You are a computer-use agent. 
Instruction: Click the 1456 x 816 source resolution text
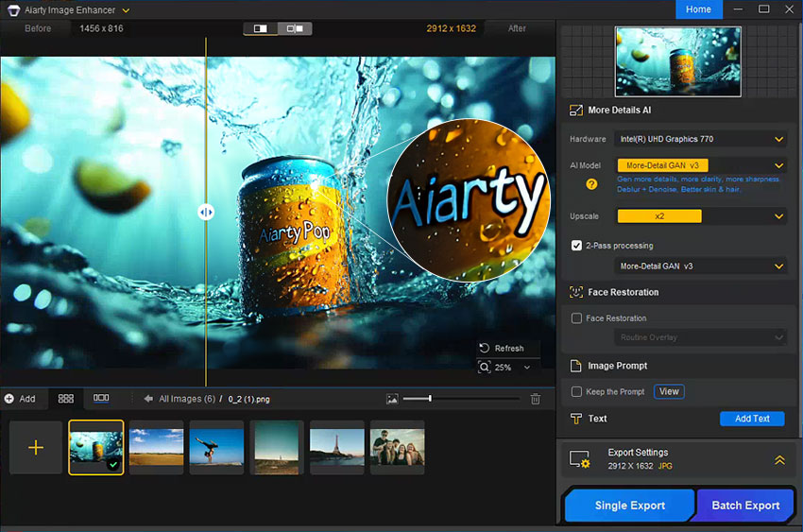[x=101, y=28]
